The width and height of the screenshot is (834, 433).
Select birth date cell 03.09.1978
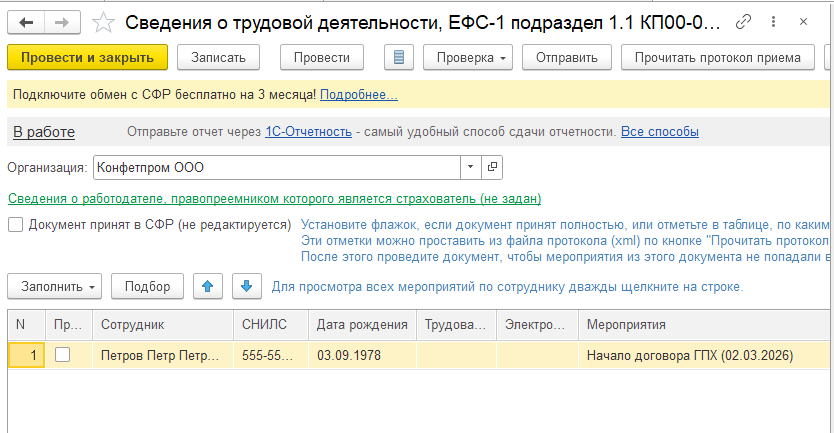tap(362, 355)
